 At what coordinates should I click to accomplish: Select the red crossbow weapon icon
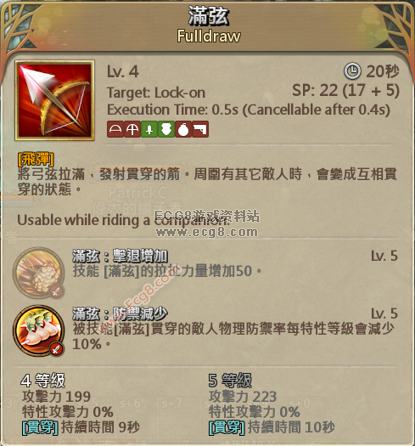(x=132, y=129)
